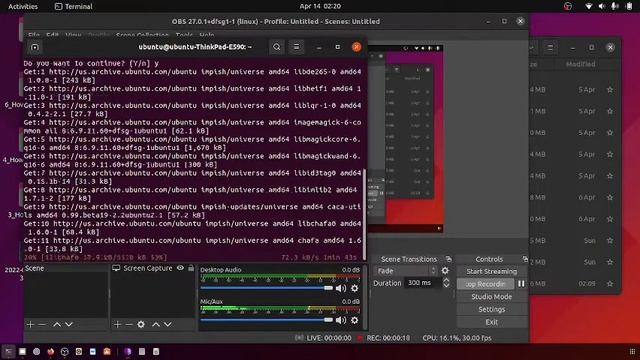This screenshot has height=360, width=640.
Task: Open the volume icon in system tray
Action: (x=602, y=6)
